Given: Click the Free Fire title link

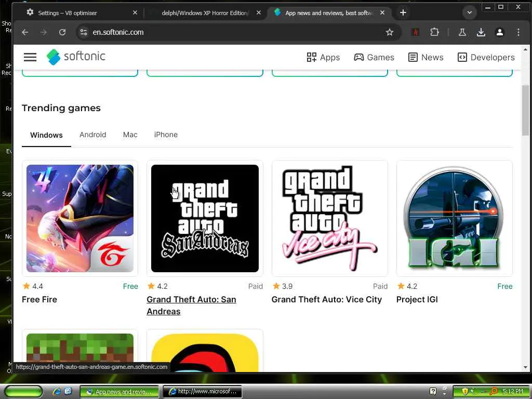Looking at the screenshot, I should click(39, 300).
